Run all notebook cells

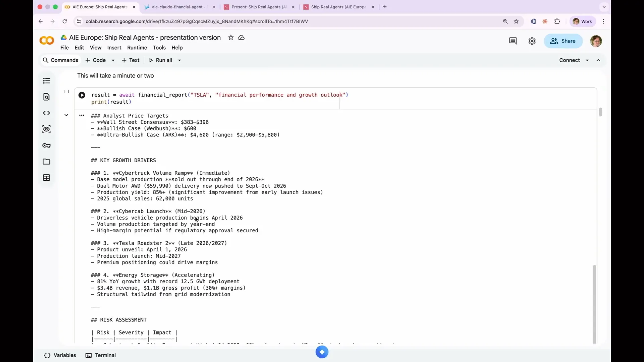click(160, 60)
